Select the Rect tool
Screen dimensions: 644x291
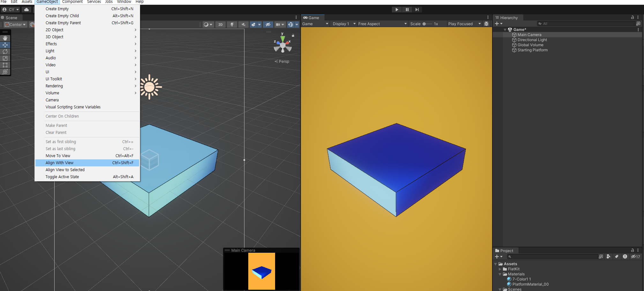click(5, 65)
